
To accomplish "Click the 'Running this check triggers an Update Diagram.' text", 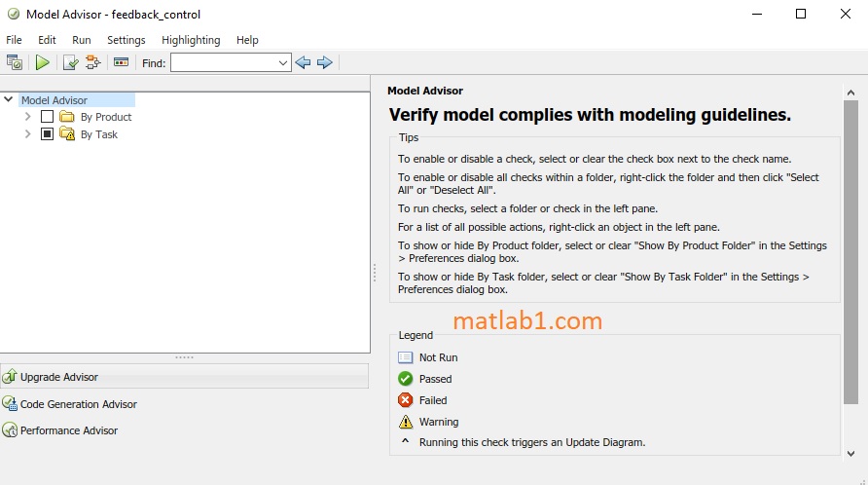I will 532,442.
